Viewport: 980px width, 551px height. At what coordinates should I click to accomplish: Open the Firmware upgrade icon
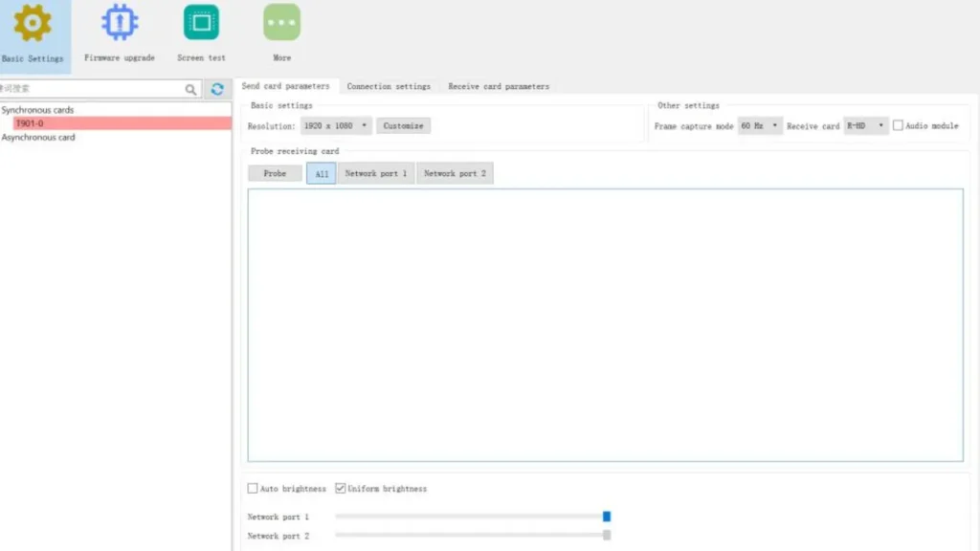[120, 24]
